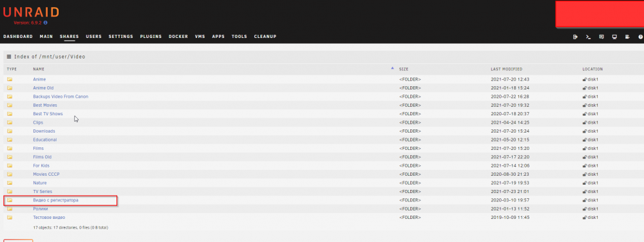644x242 pixels.
Task: Click the folder icon for Nature
Action: (x=10, y=183)
